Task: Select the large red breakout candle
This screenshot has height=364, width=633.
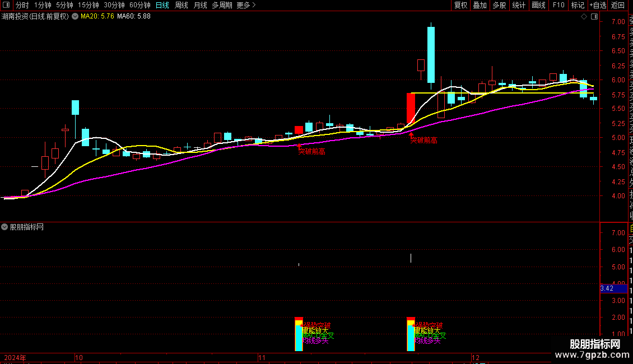Action: pos(411,108)
